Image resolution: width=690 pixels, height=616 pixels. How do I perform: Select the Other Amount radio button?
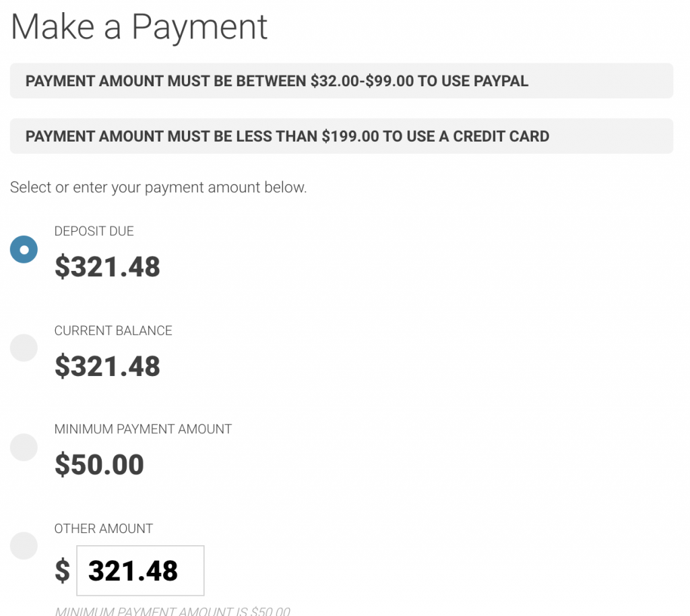(24, 545)
